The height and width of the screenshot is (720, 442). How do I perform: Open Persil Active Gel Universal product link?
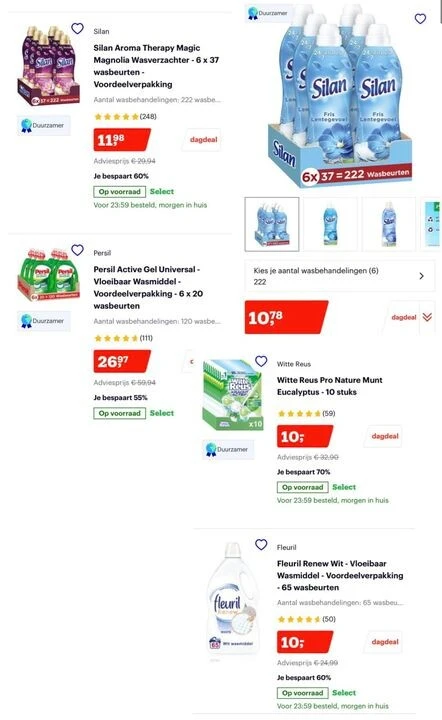[148, 287]
